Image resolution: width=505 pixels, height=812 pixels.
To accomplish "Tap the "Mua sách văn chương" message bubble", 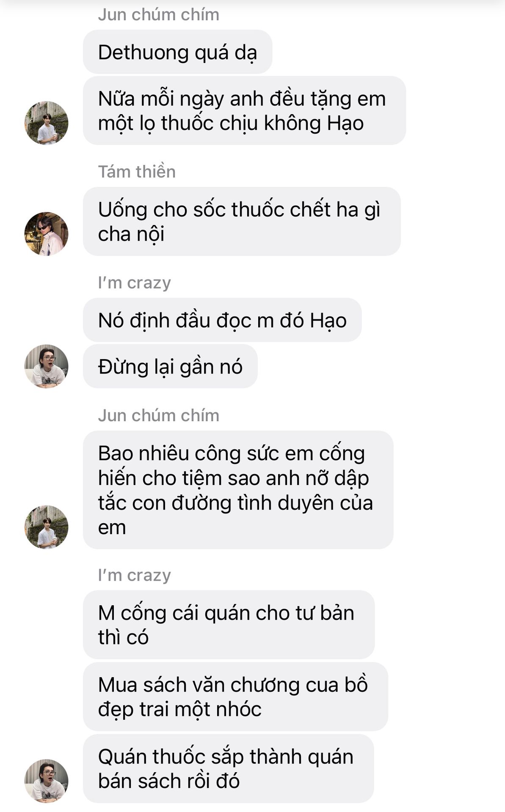I will point(235,697).
